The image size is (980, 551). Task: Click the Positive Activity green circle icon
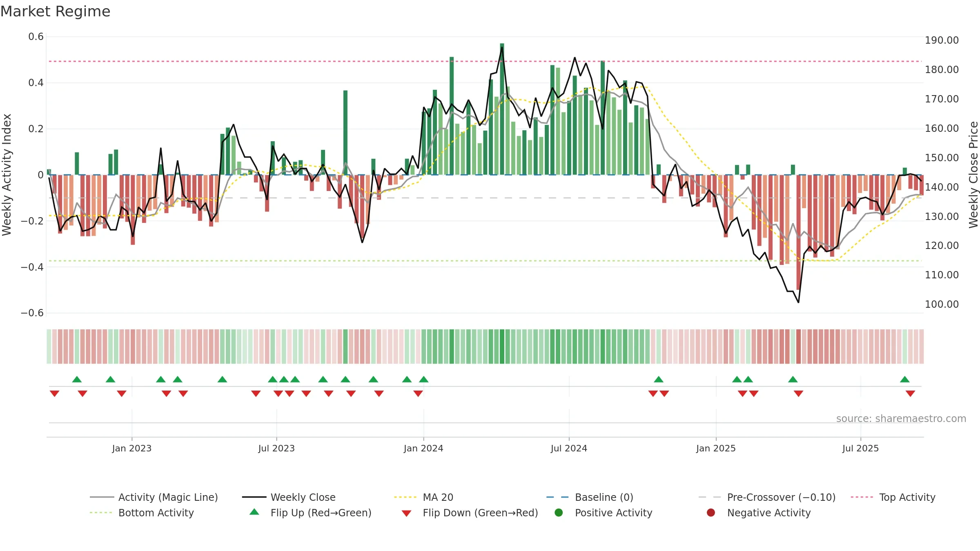(x=559, y=512)
